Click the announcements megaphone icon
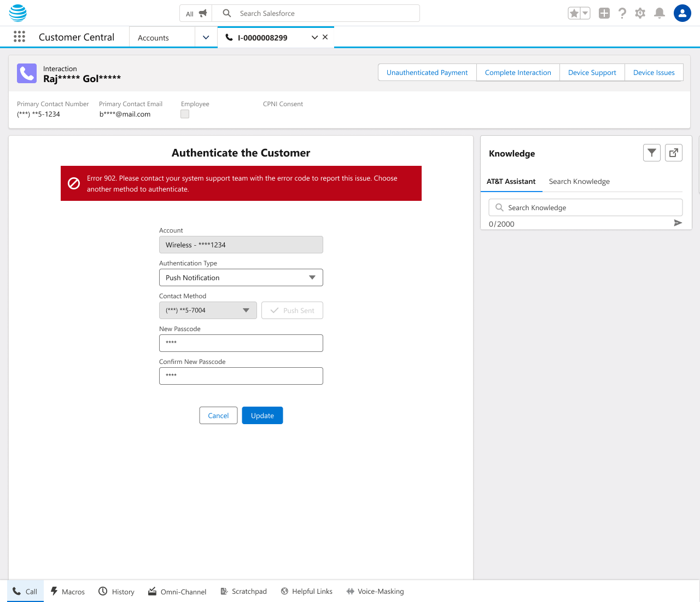Image resolution: width=700 pixels, height=602 pixels. (x=203, y=13)
